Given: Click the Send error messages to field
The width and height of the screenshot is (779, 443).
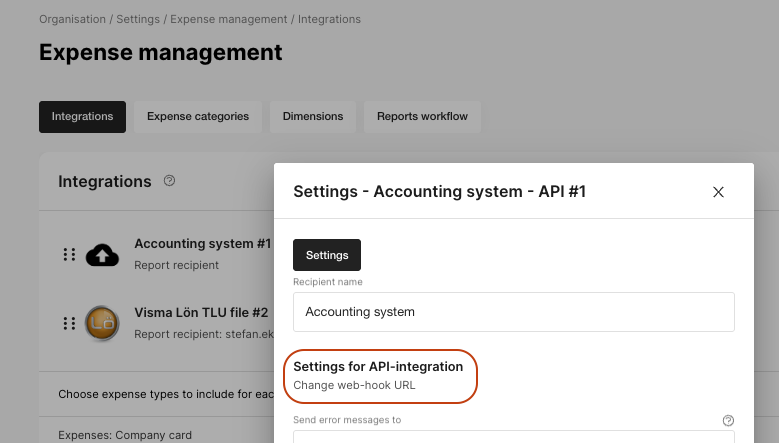Looking at the screenshot, I should (x=514, y=437).
